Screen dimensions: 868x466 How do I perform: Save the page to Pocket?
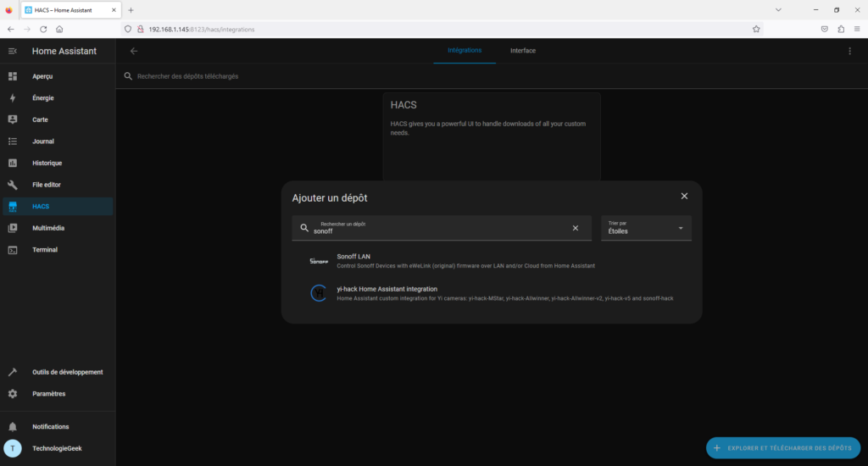tap(825, 30)
